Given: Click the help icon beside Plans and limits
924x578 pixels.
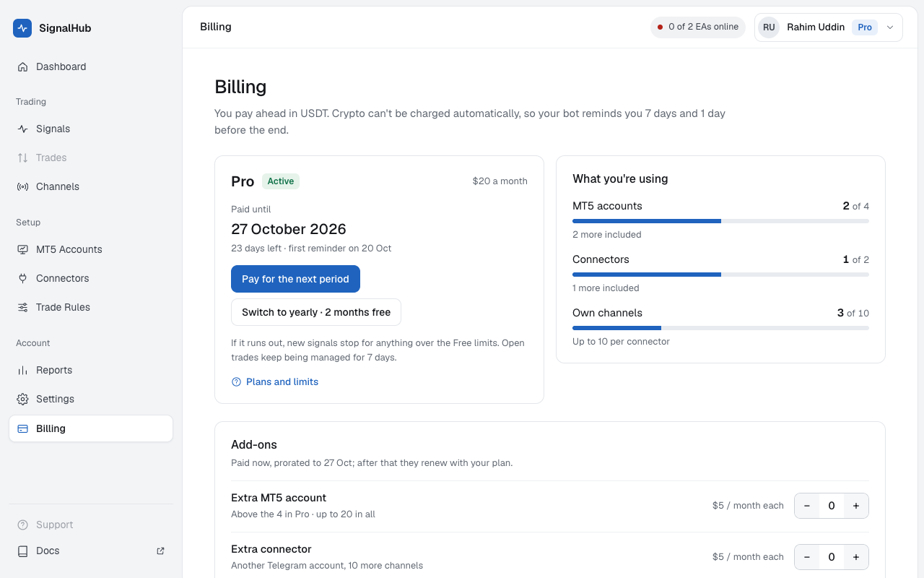Looking at the screenshot, I should click(x=236, y=381).
